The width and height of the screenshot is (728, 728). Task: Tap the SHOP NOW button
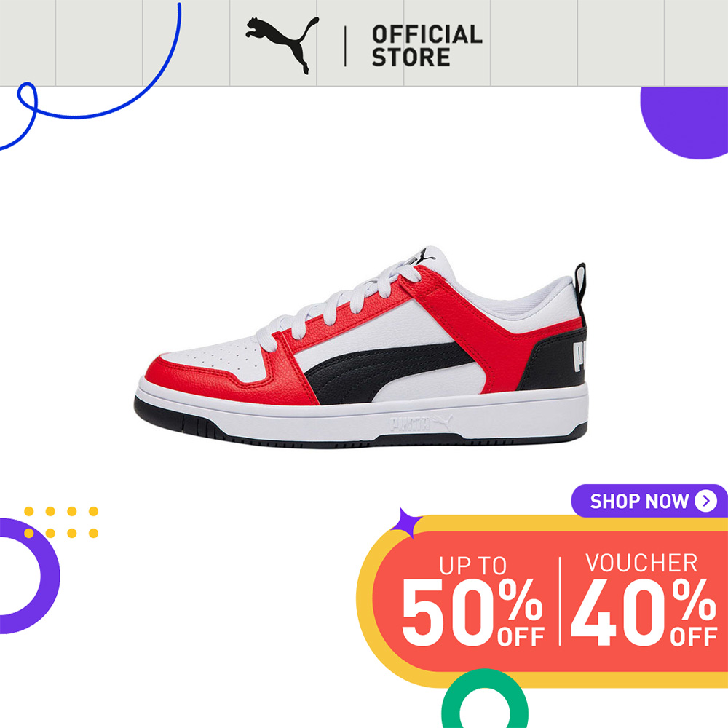click(649, 501)
